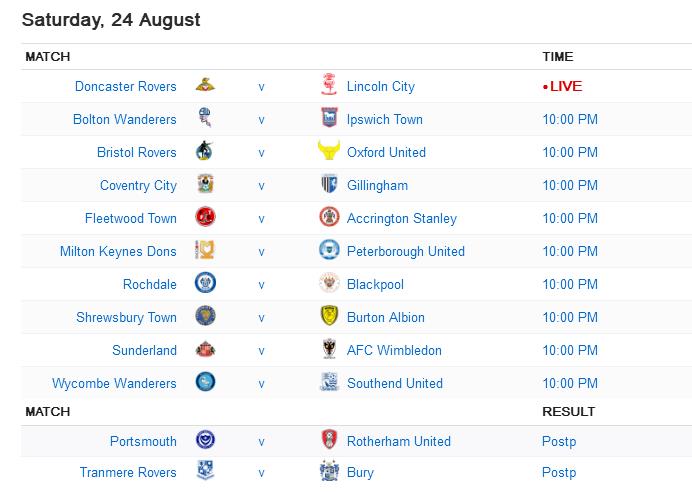Go to Wycombe Wanderers team page

click(x=114, y=383)
